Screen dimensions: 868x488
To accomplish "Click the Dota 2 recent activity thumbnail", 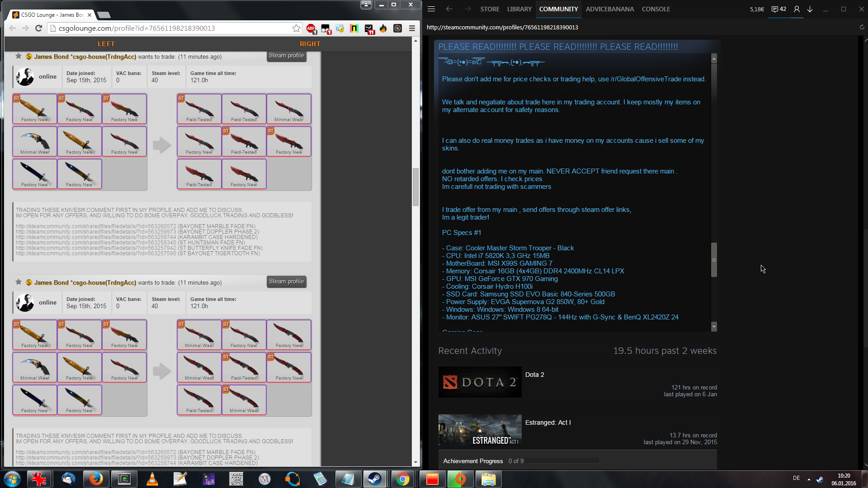I will 480,382.
